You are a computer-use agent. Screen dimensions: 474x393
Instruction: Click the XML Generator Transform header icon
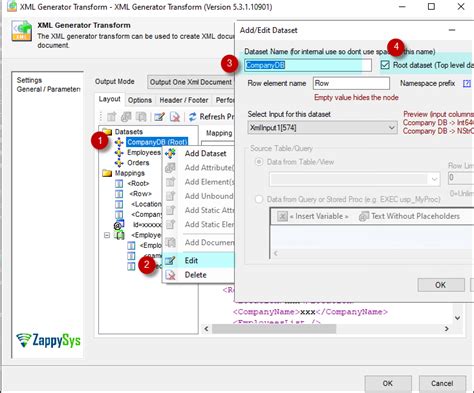(22, 31)
